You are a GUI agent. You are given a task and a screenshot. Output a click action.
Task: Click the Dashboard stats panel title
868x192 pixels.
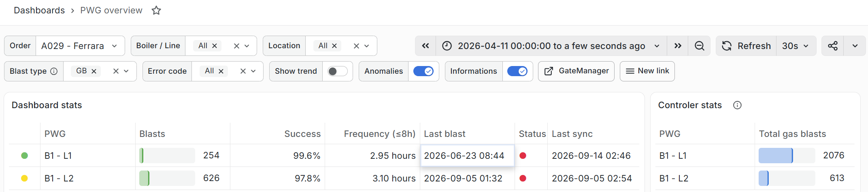tap(47, 105)
